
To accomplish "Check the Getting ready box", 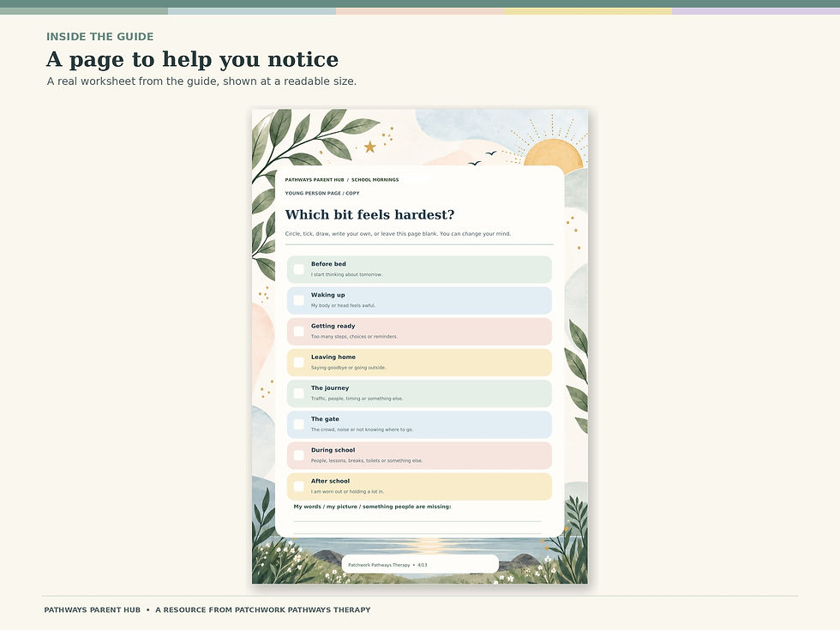I will [x=299, y=331].
